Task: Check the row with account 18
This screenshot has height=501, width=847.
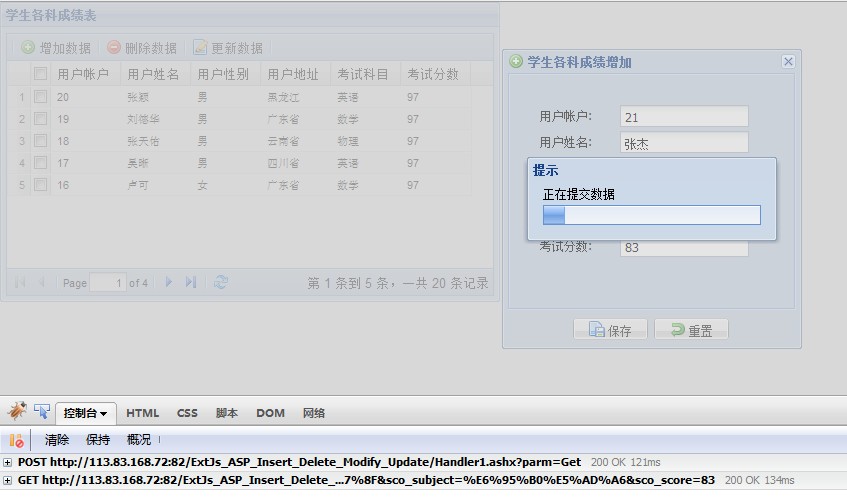Action: pyautogui.click(x=40, y=141)
